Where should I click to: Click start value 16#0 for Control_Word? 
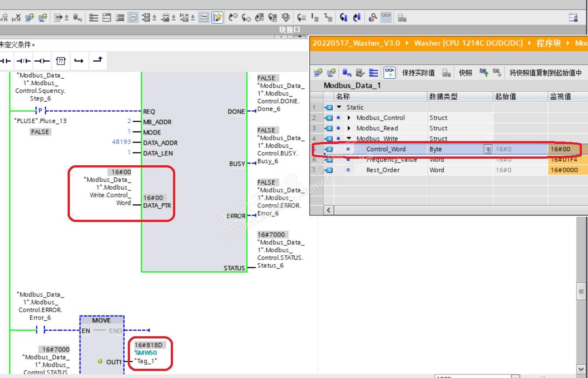pos(504,149)
